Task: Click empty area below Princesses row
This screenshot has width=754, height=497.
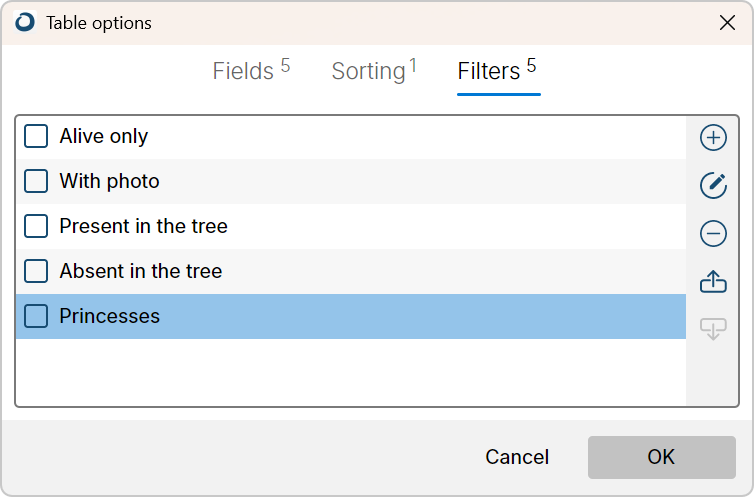Action: pos(351,372)
